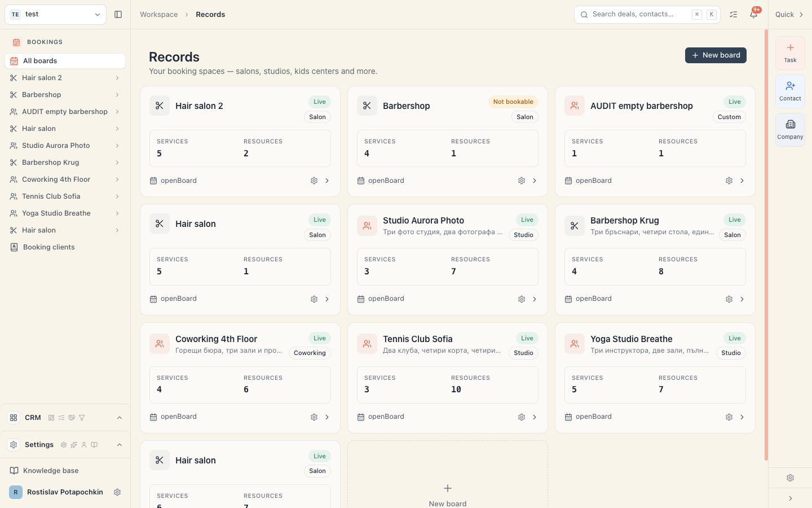Open the arrow on the Barbershop Krug card
This screenshot has width=812, height=508.
[742, 299]
